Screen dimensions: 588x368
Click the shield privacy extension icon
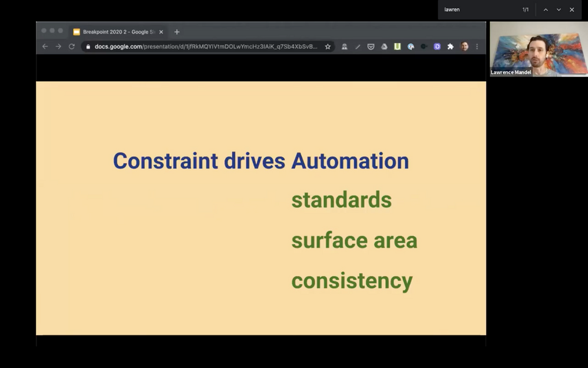point(371,46)
